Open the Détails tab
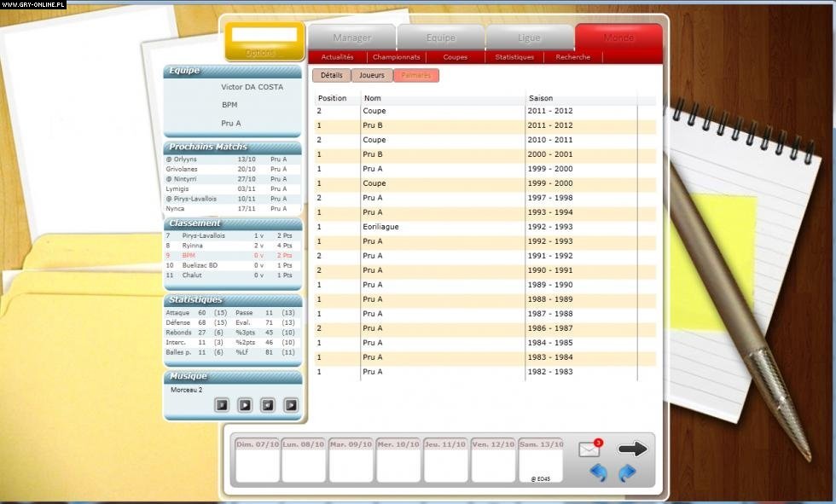This screenshot has width=836, height=504. coord(330,75)
